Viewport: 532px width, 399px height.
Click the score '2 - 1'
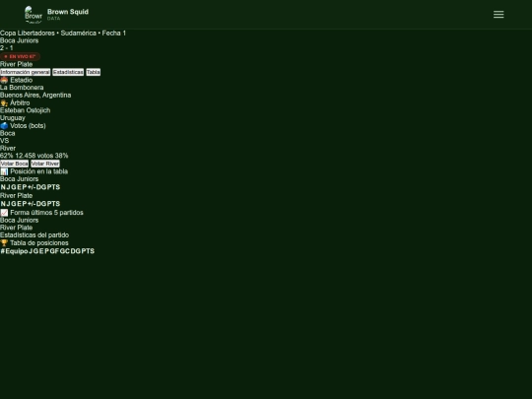[7, 48]
